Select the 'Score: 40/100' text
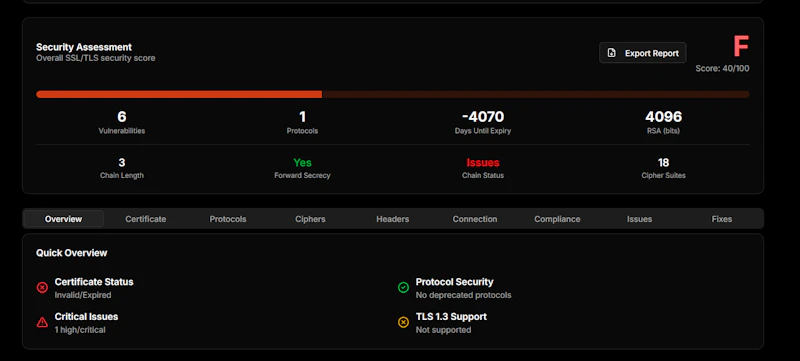This screenshot has height=361, width=800. coord(722,68)
